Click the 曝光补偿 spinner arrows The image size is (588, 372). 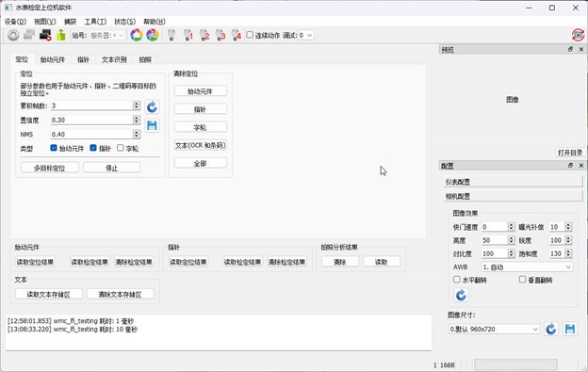point(568,227)
